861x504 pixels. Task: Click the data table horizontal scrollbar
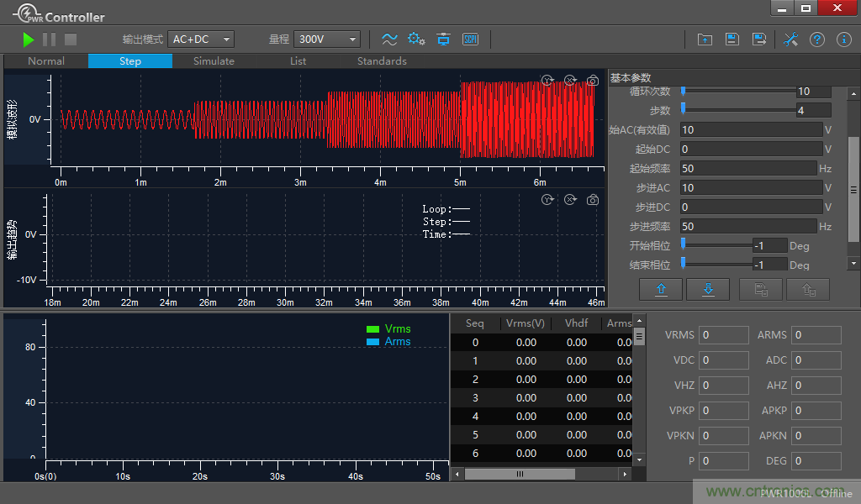[x=520, y=474]
